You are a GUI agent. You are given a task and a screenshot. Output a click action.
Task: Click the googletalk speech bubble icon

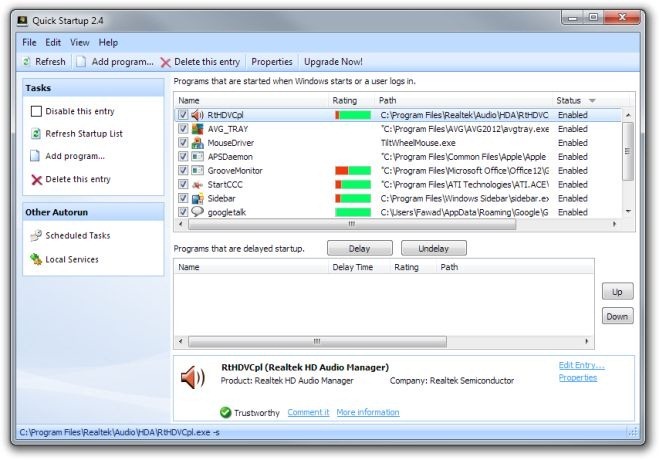tap(197, 211)
